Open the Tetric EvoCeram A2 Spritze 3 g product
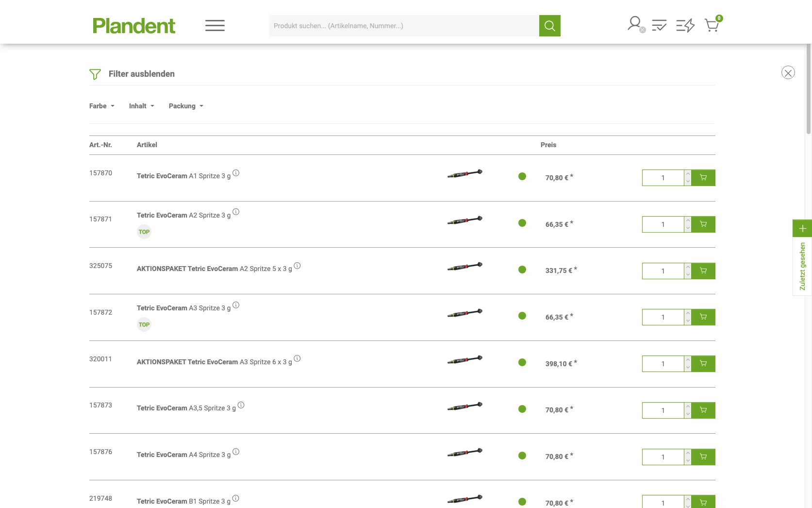The image size is (812, 508). pyautogui.click(x=183, y=215)
